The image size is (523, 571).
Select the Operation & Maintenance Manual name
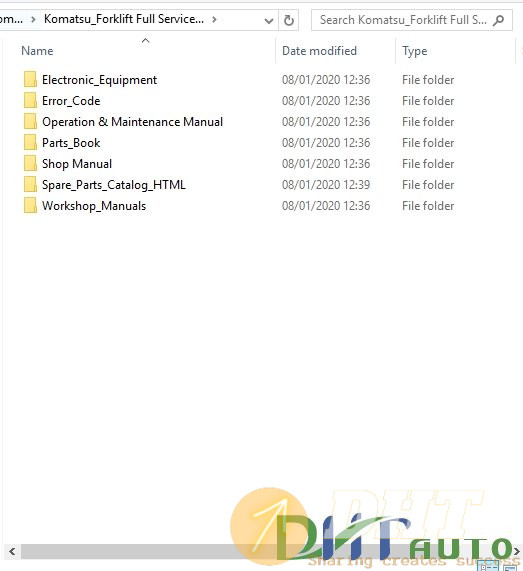(x=133, y=122)
